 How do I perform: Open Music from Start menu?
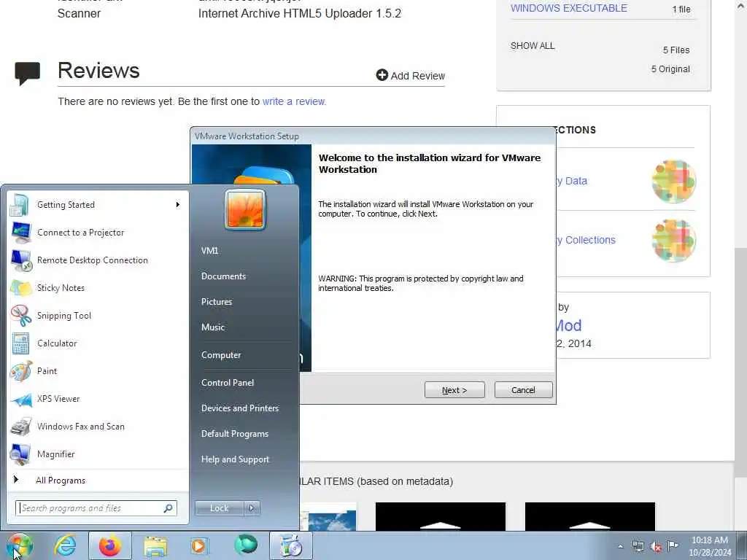tap(213, 327)
